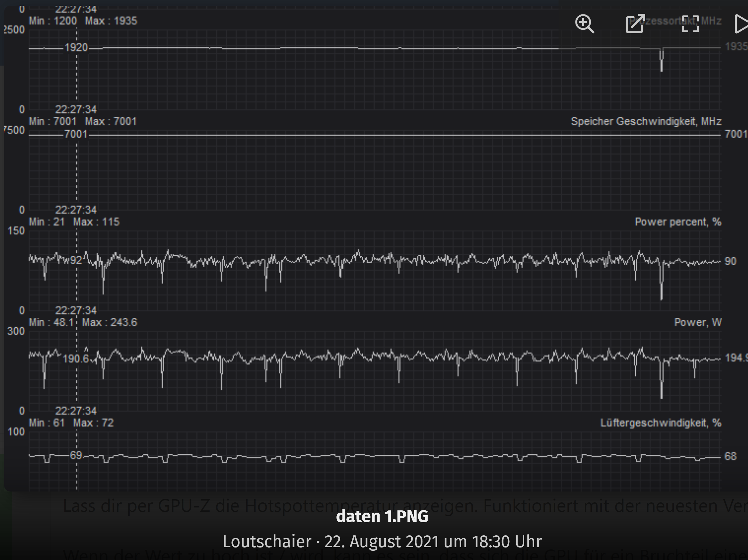Click the Loutschaier author caption
This screenshot has width=748, height=560.
click(267, 541)
